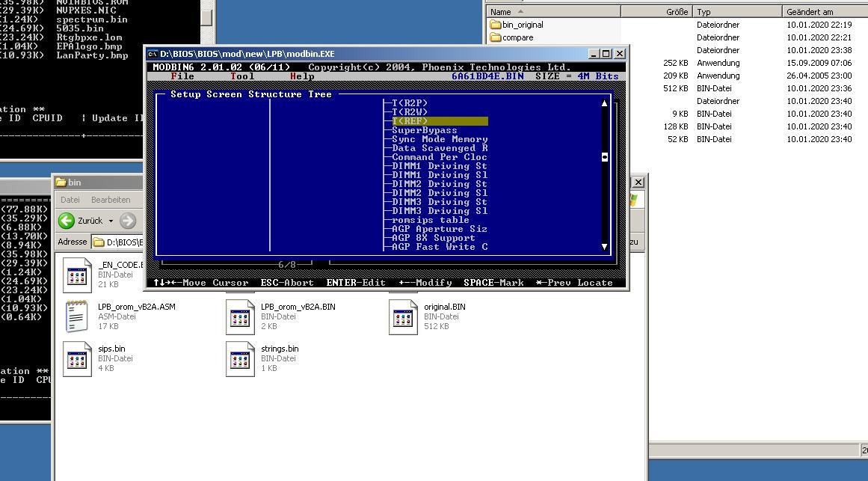Click the 15.09.2009 07:06 date cell
This screenshot has width=868, height=481.
point(819,63)
